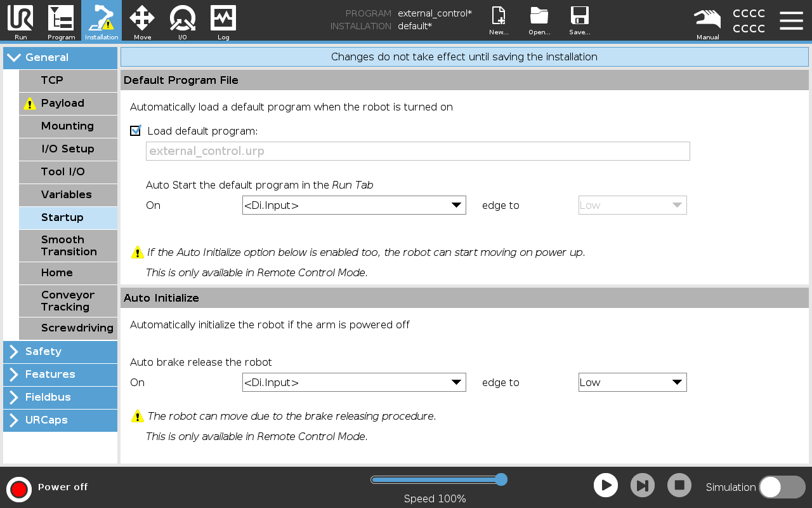Open the Auto Start digital input dropdown

(x=354, y=205)
